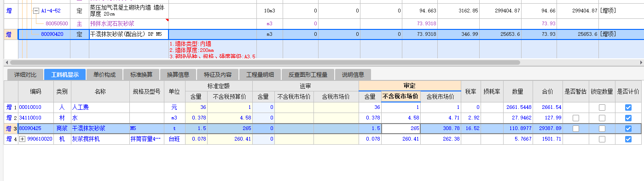The image size is (644, 181).
Task: Edit the 不含税市场价 cell showing 265
Action: coord(400,129)
